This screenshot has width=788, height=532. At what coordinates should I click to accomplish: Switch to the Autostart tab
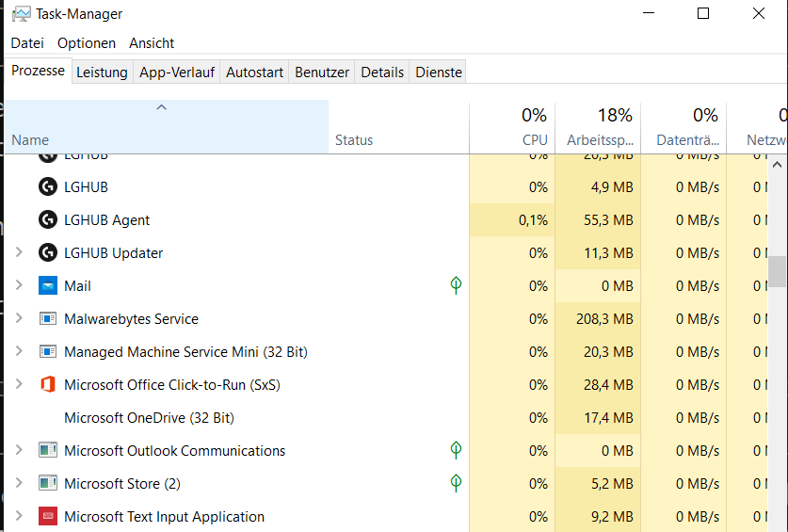click(254, 73)
